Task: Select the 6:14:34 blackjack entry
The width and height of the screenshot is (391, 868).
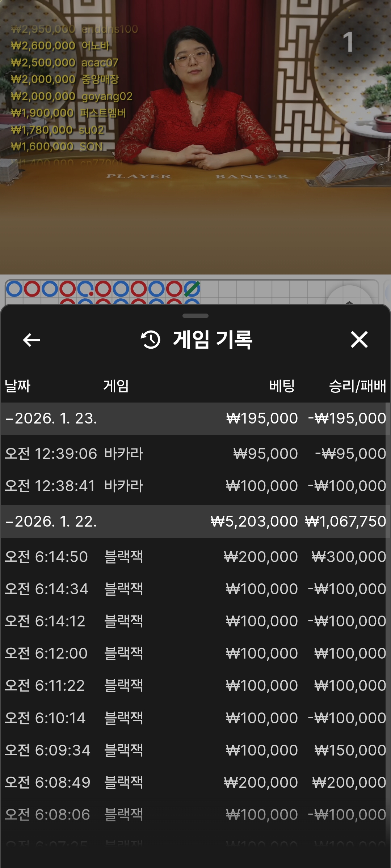Action: pos(195,589)
